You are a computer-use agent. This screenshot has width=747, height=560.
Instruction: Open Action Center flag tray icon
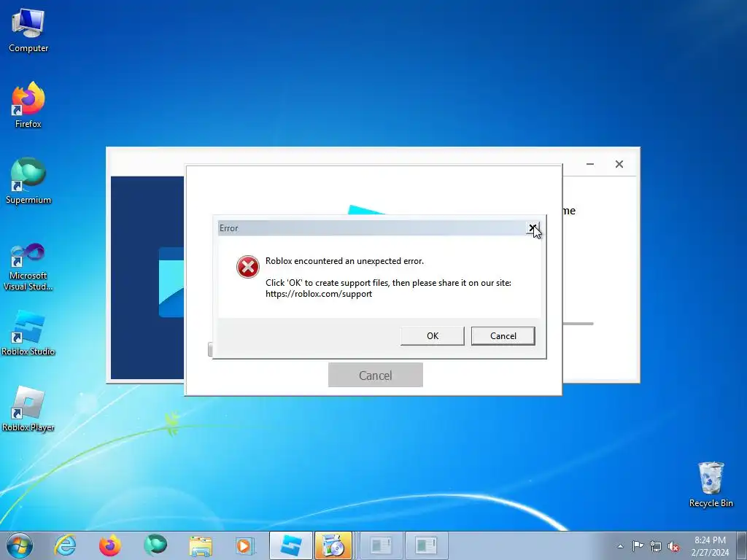638,545
